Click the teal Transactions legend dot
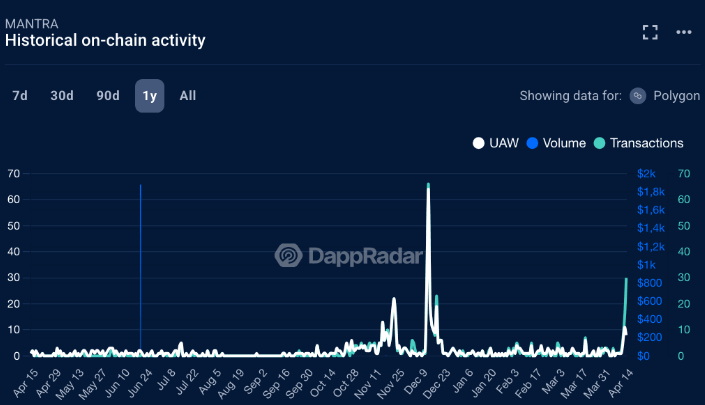This screenshot has height=405, width=705. (x=599, y=143)
